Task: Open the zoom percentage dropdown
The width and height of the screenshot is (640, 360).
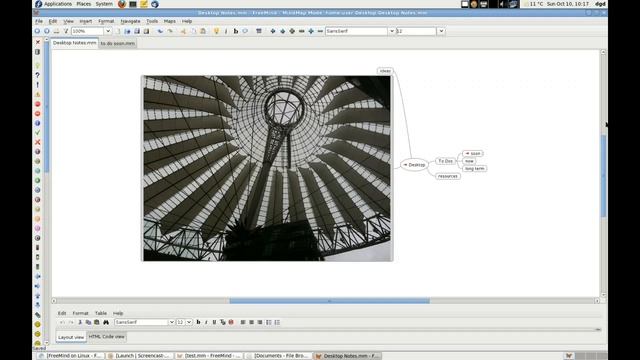Action: 108,31
